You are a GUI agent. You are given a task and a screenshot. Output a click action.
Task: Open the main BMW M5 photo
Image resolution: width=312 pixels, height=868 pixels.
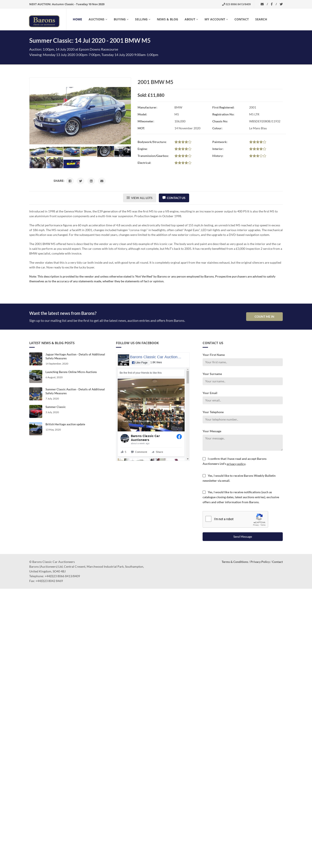coord(80,115)
